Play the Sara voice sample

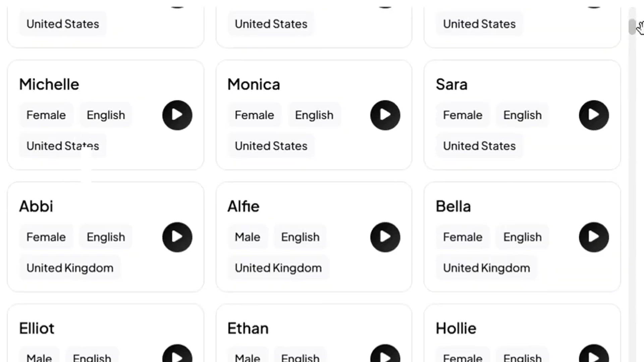(593, 115)
